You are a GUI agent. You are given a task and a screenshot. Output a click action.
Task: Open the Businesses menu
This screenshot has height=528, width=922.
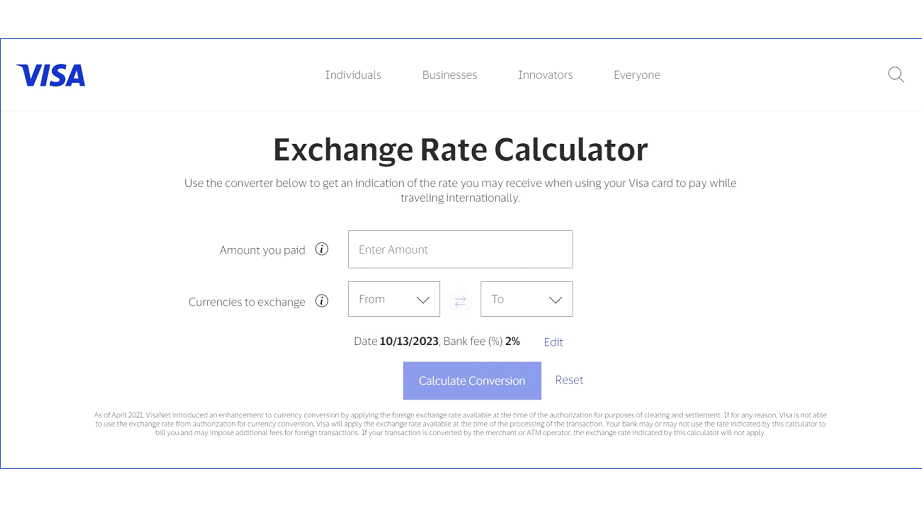[449, 75]
